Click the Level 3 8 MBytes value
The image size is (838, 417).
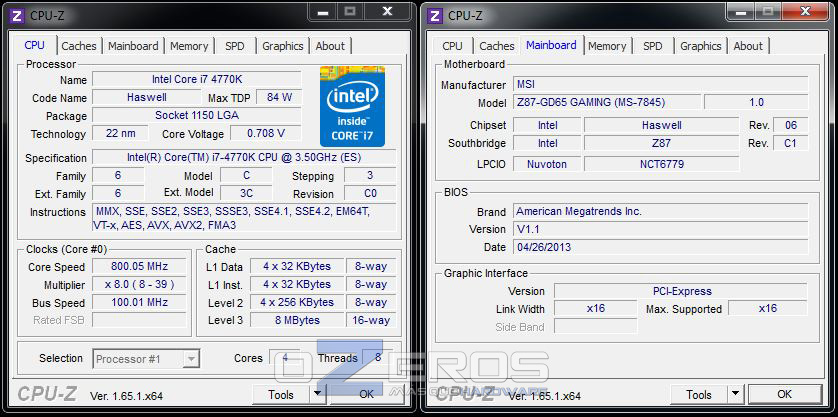(x=297, y=320)
